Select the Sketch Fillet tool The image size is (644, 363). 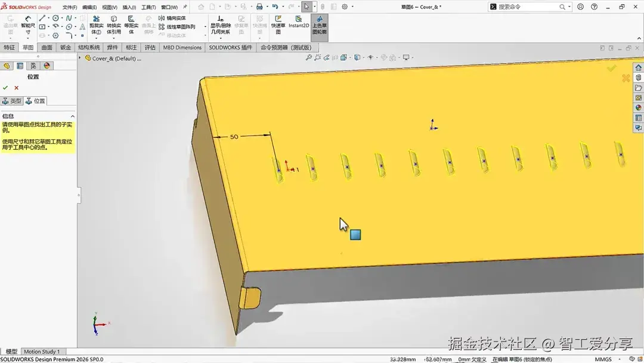point(69,35)
